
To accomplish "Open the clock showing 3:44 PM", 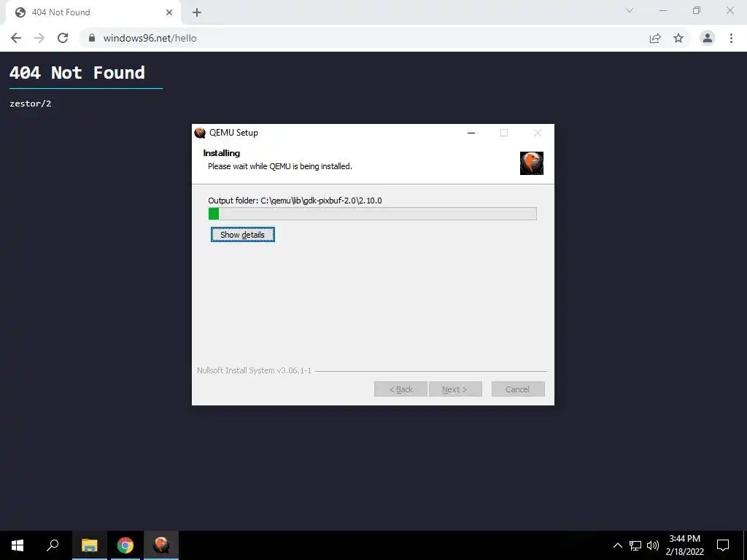I will [x=684, y=545].
